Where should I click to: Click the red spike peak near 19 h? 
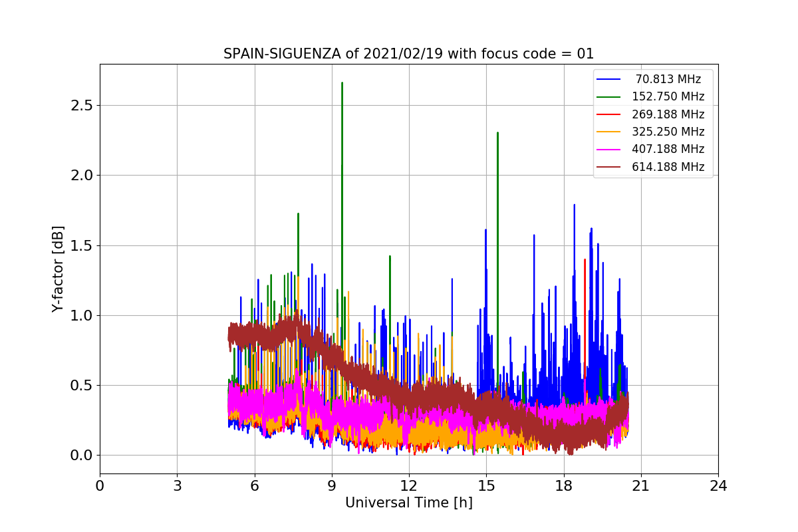[x=585, y=260]
